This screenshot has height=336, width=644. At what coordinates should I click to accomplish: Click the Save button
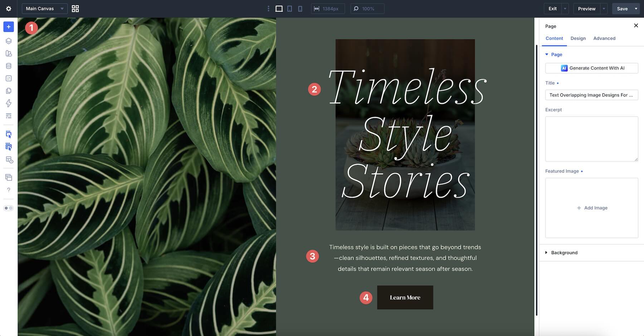(x=622, y=9)
